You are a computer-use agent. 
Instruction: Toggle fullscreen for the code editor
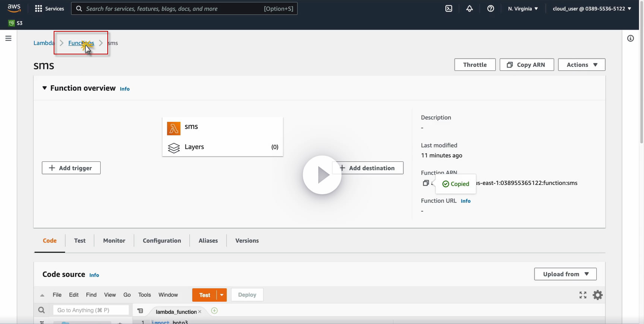(583, 295)
